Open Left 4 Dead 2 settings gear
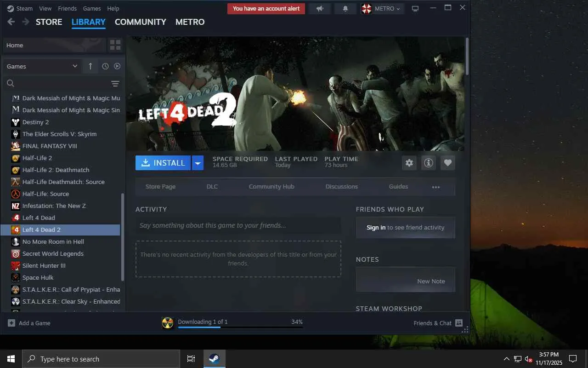The image size is (588, 368). (x=409, y=163)
